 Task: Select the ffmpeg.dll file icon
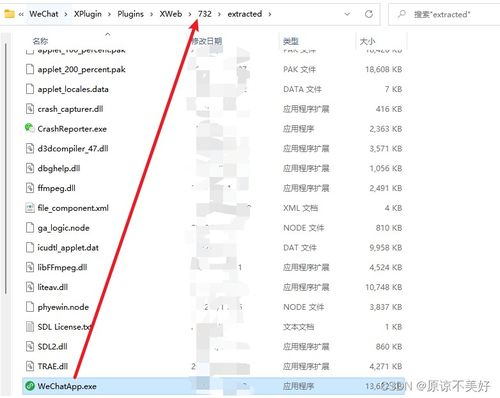pyautogui.click(x=30, y=188)
